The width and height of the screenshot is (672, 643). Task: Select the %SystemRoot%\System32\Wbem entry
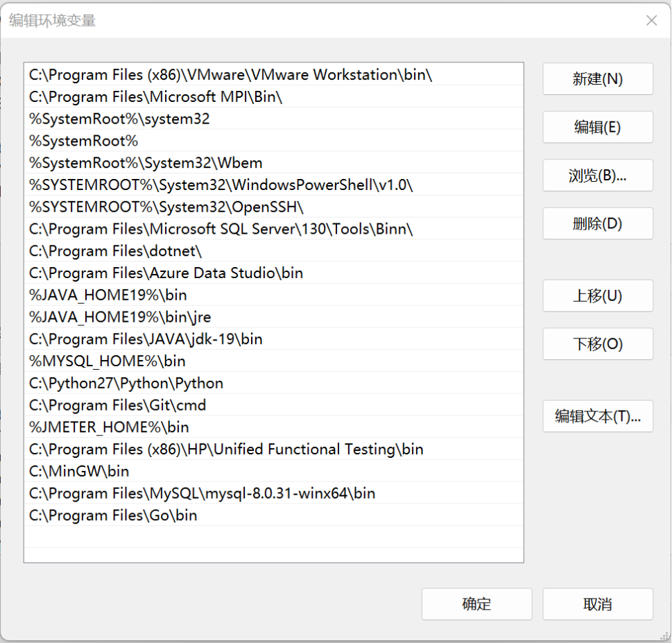coord(274,163)
